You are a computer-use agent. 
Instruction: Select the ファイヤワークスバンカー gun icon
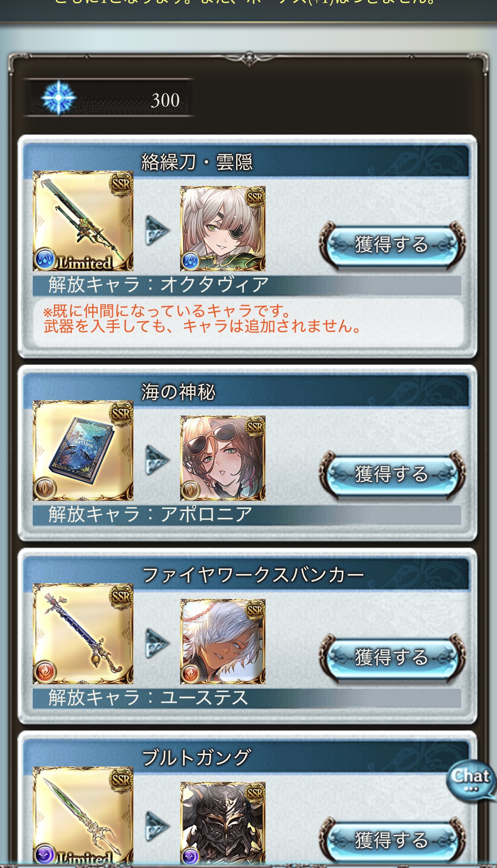(83, 634)
